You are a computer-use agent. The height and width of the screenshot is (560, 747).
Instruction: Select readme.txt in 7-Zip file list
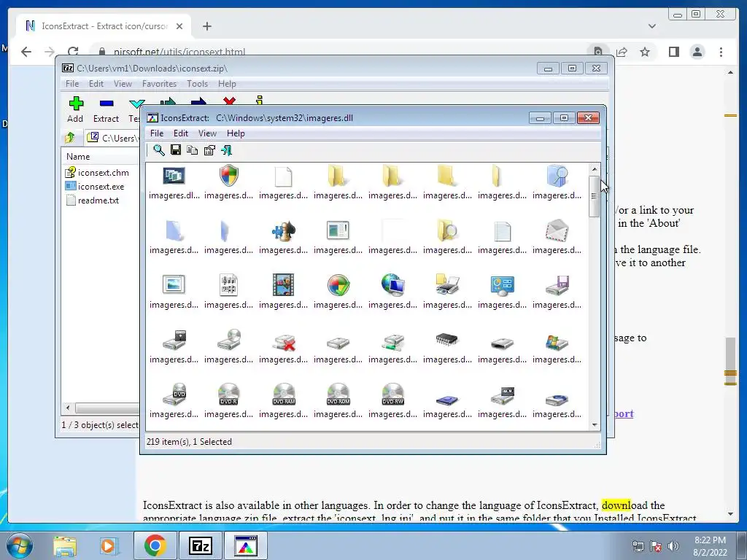[93, 201]
